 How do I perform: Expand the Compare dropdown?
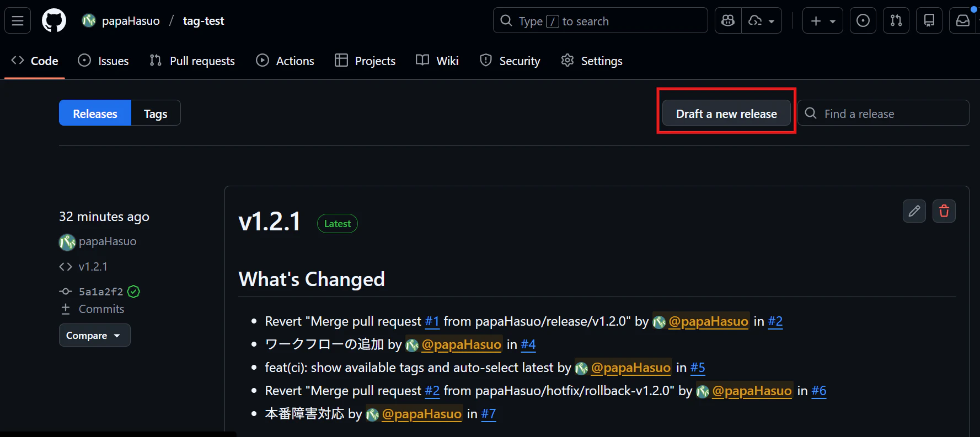[94, 335]
